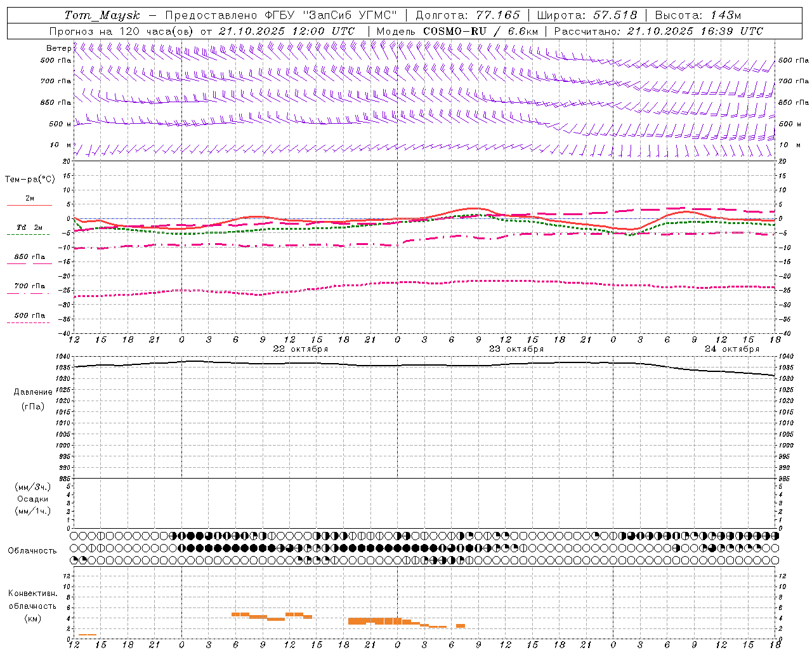Click the green dashed "Td 2м" legend line

pos(28,235)
